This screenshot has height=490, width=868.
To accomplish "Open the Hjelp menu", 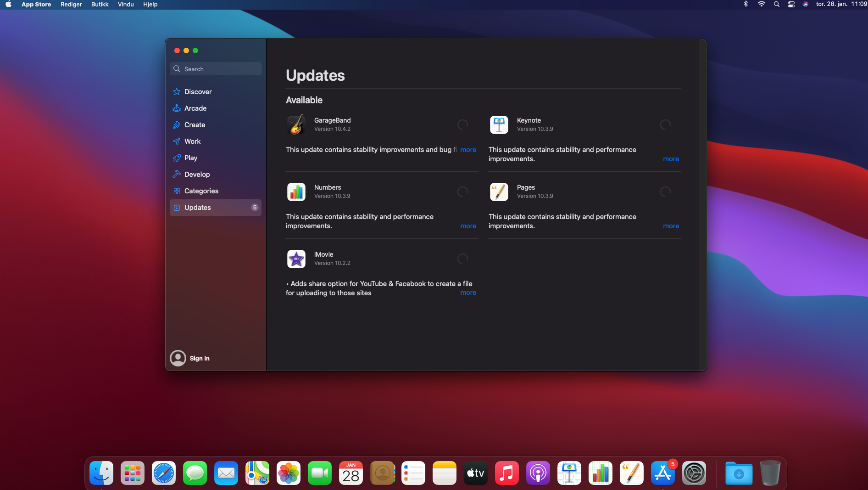I will coord(150,4).
